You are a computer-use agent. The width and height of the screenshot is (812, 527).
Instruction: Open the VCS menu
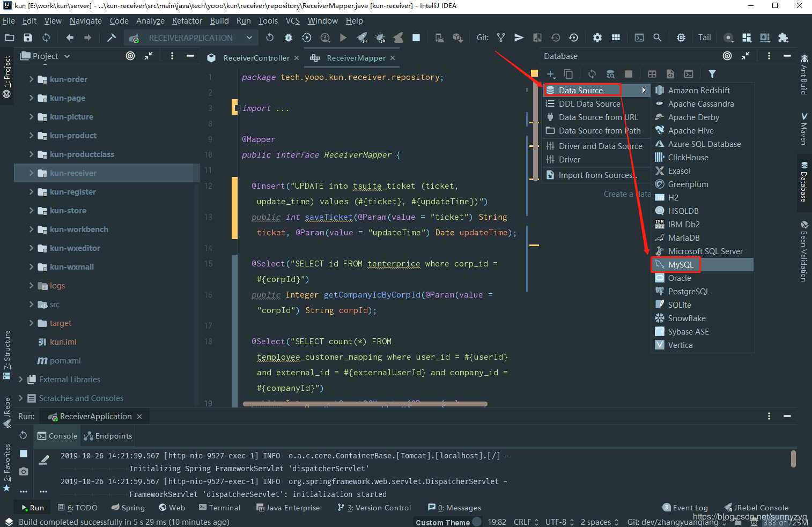293,21
